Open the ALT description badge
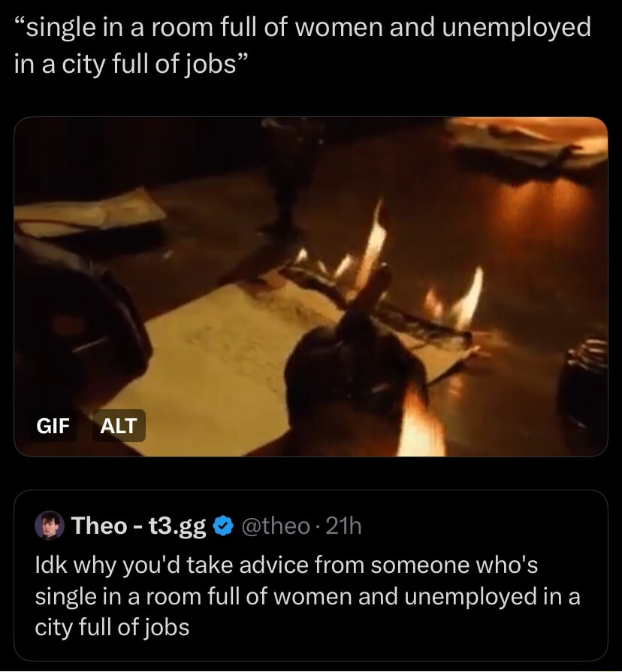622x672 pixels. coord(118,426)
